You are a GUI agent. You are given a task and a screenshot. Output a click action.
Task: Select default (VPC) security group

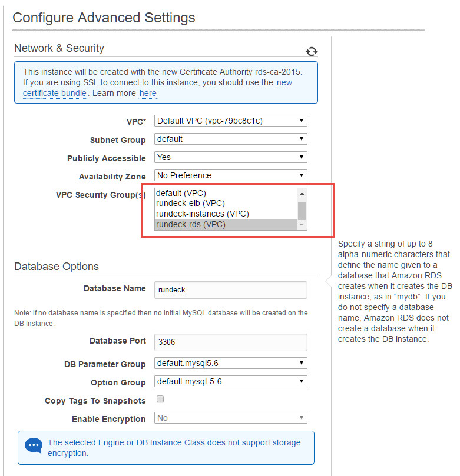click(x=226, y=193)
